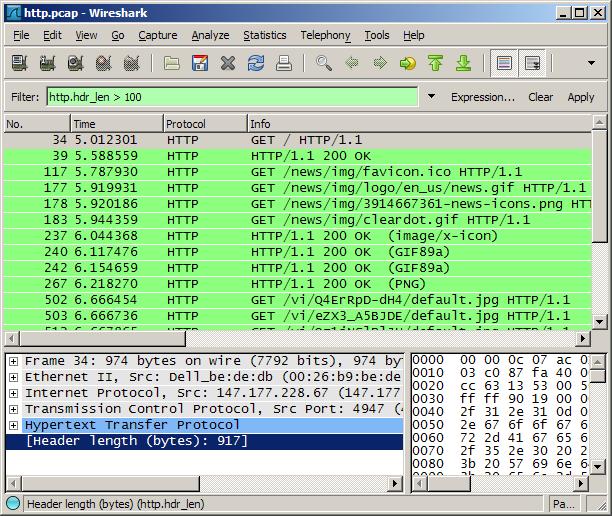Toggle auto scroll in live capture

[x=532, y=63]
